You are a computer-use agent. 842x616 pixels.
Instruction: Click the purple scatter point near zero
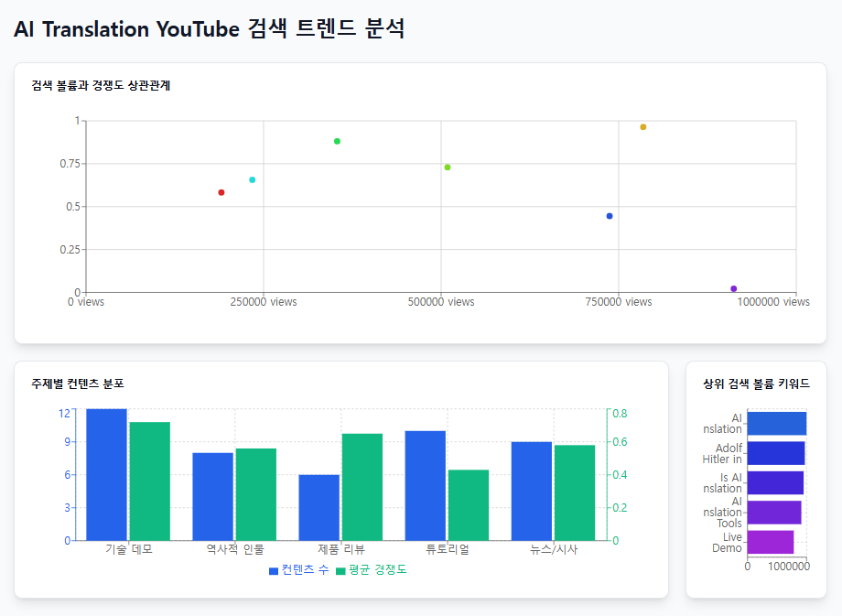[733, 289]
